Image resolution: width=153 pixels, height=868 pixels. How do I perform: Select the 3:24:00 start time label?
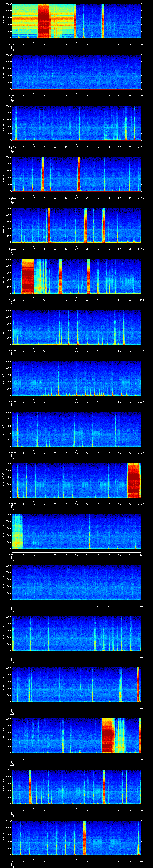12,147
